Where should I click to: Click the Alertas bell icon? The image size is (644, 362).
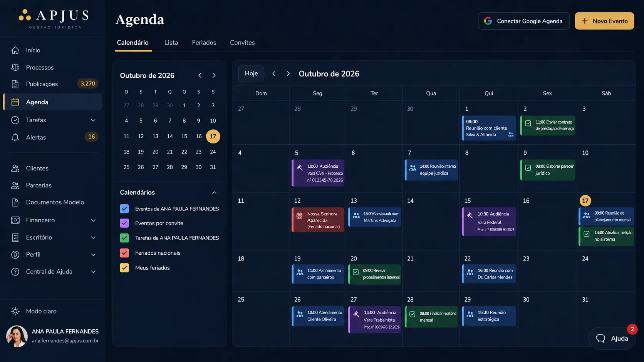point(15,137)
